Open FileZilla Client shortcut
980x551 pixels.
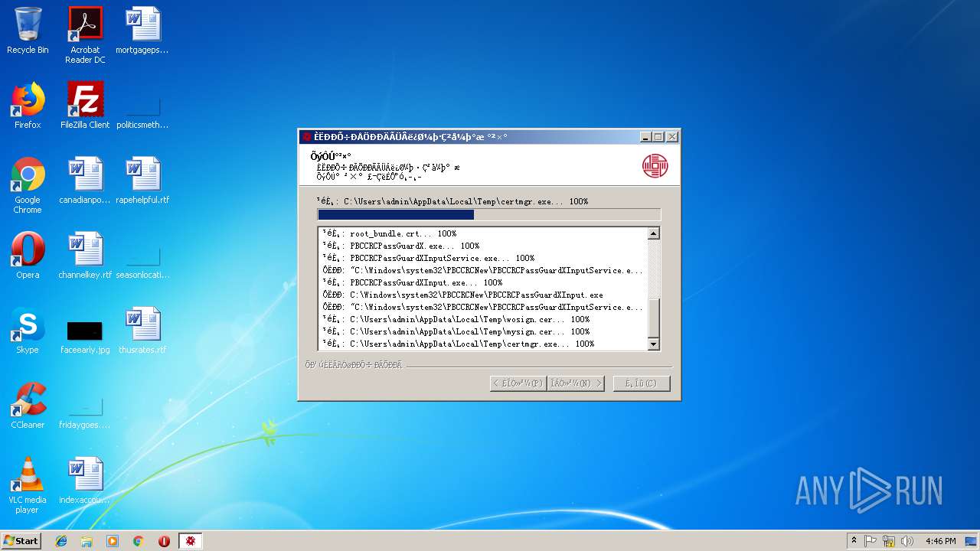click(x=85, y=106)
